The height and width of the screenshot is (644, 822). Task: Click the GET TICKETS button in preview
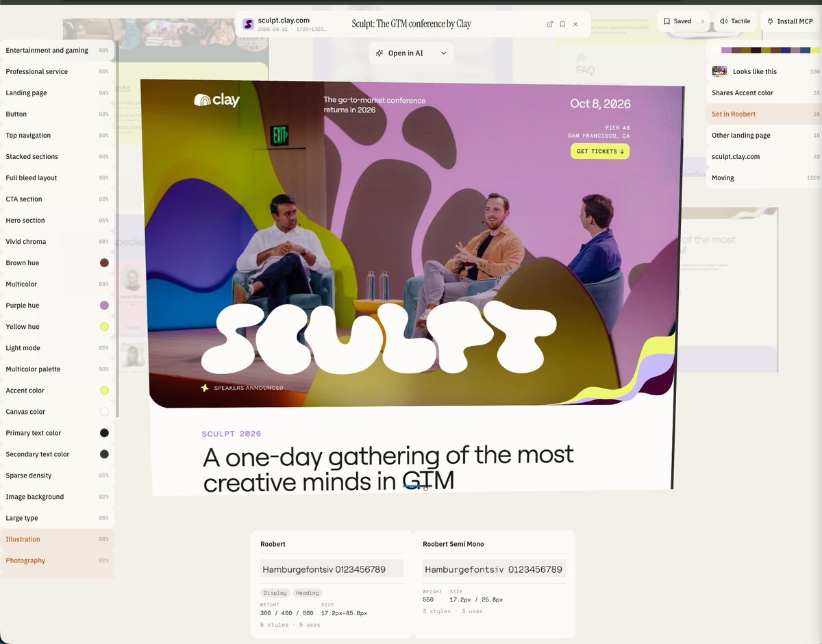click(599, 151)
